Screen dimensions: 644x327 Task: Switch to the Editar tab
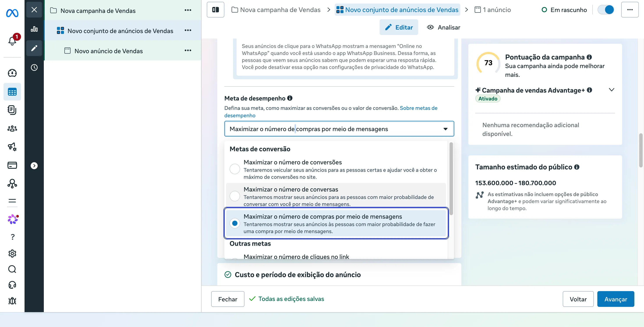click(x=399, y=27)
